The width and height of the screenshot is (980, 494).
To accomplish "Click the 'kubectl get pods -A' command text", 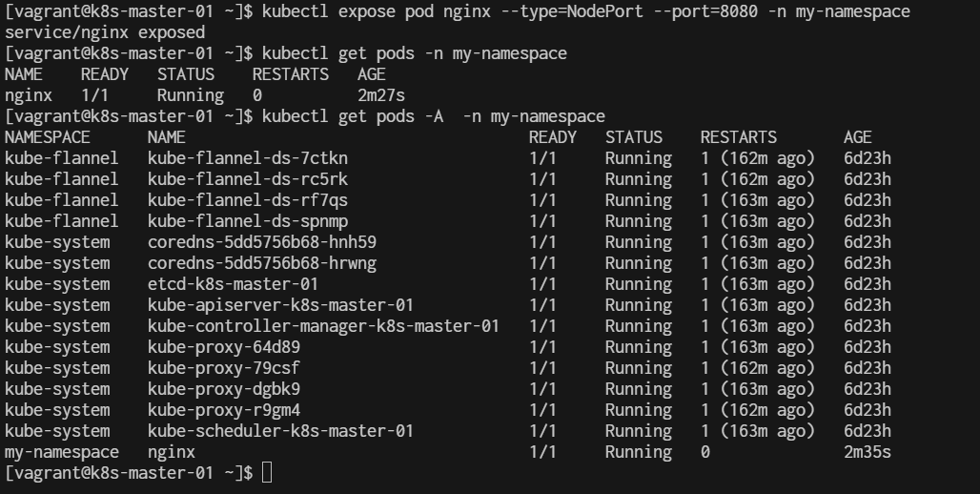I will 353,116.
